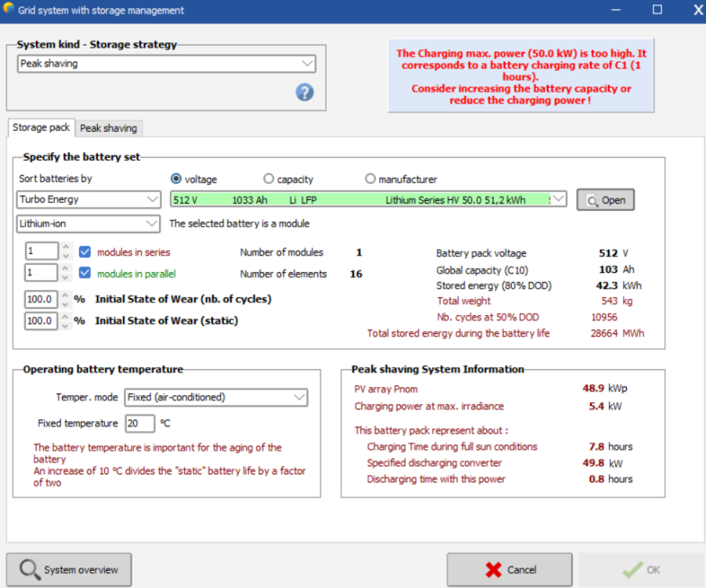Click the magnifier System overview button
The width and height of the screenshot is (706, 588).
69,570
